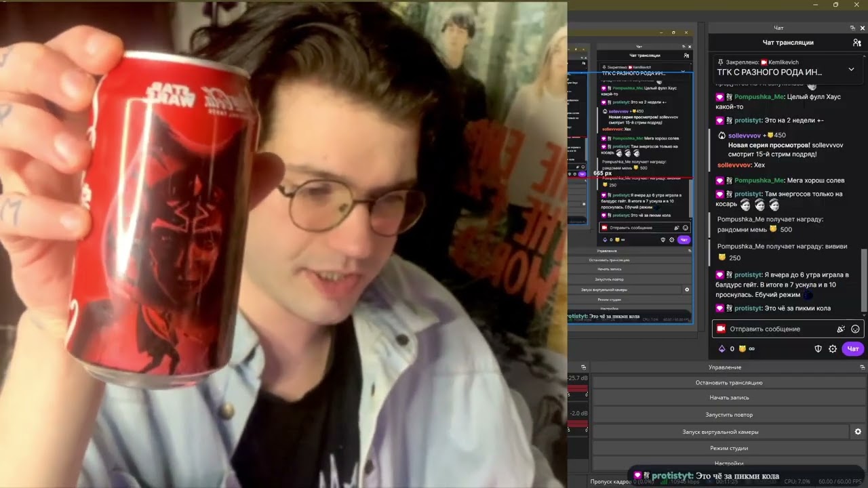Click the -2.0 dB audio level meter

pos(578,424)
